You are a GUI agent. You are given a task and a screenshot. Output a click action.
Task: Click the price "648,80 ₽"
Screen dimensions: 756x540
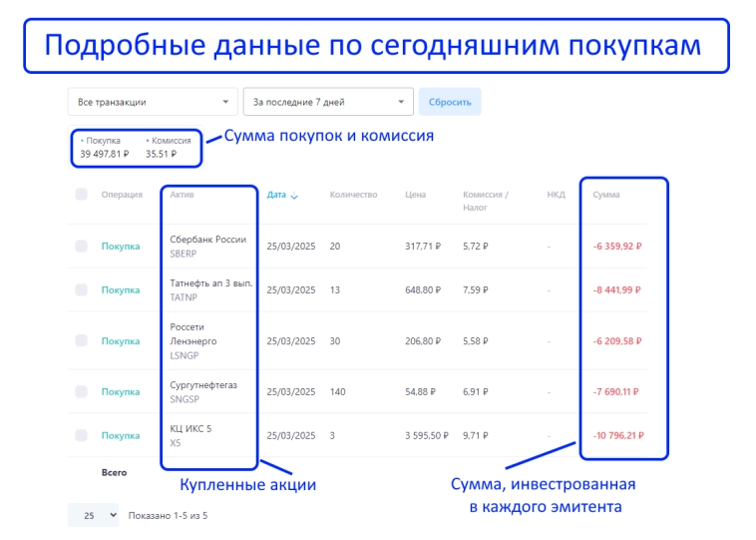423,290
